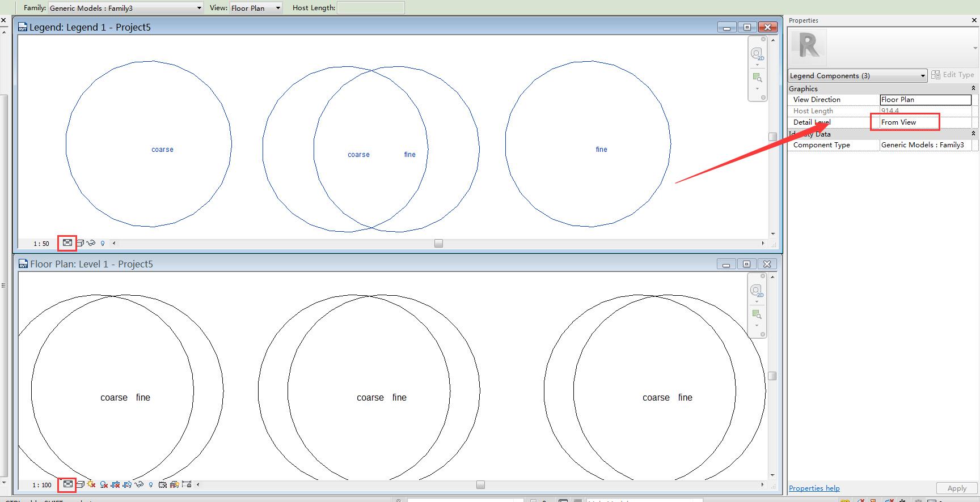The height and width of the screenshot is (502, 980).
Task: Click hide crop glasses icon in Legend view
Action: [x=91, y=243]
